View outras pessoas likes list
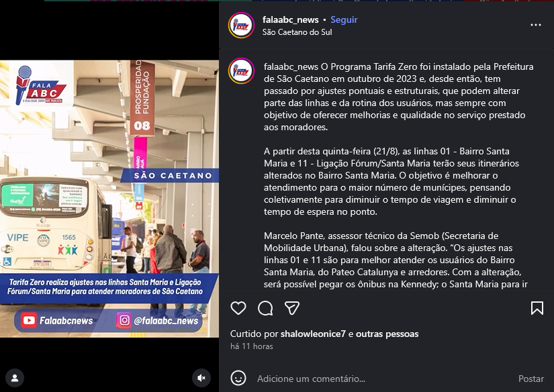 point(387,334)
